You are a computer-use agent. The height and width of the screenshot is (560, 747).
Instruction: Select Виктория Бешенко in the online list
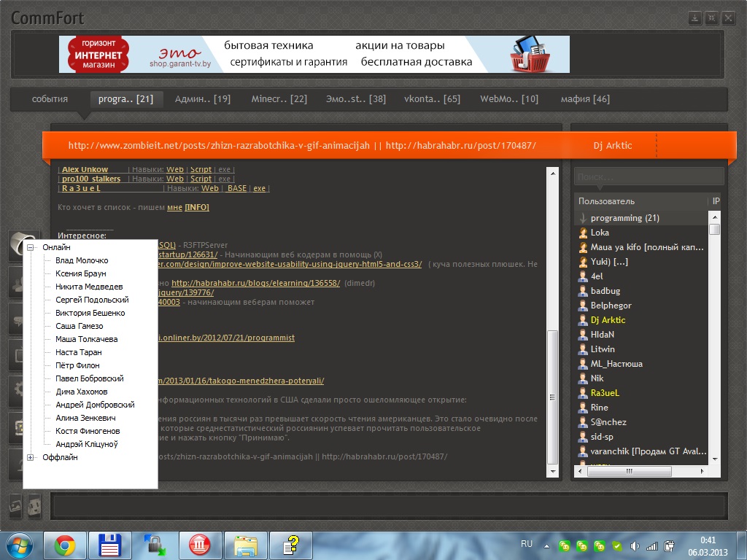coord(90,313)
